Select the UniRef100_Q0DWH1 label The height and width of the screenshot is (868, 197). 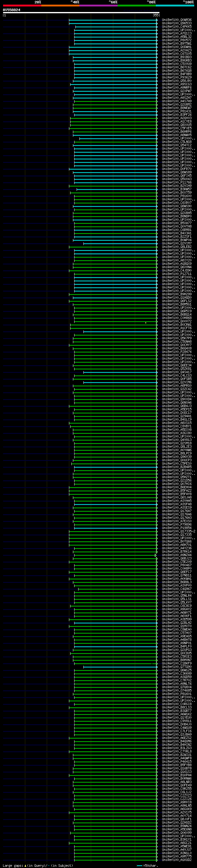point(176,47)
